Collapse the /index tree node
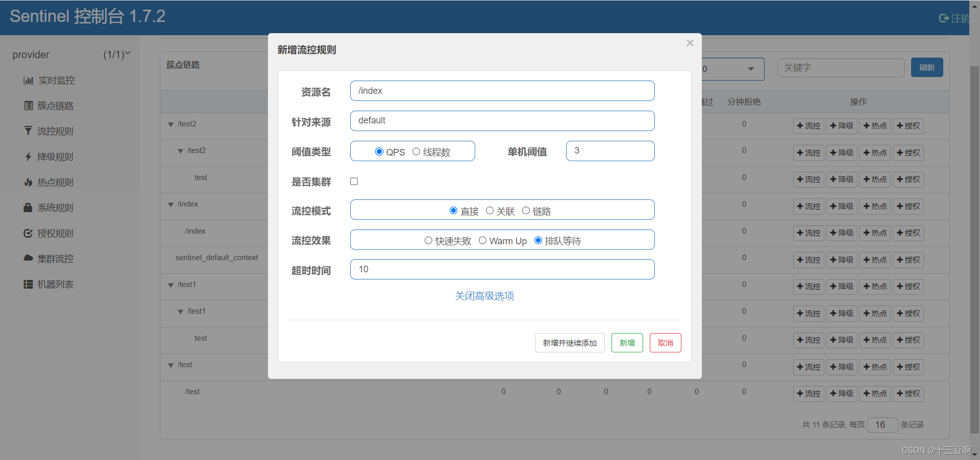The image size is (980, 460). (170, 205)
